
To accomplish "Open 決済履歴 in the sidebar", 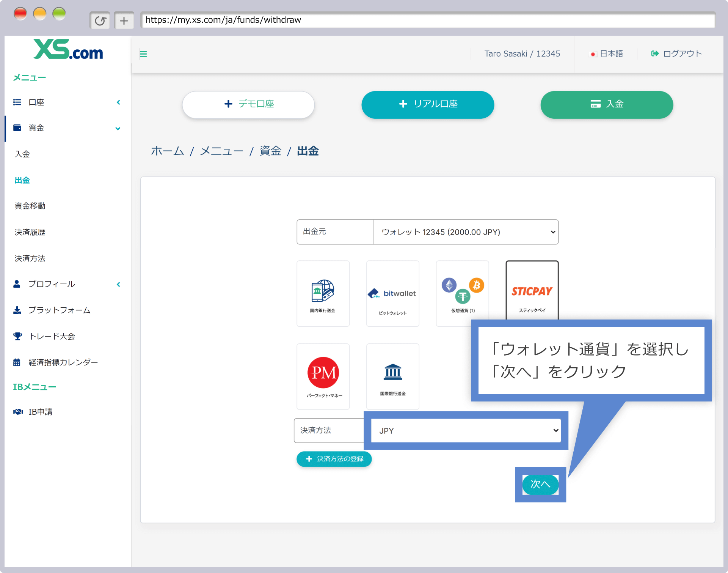I will point(30,232).
